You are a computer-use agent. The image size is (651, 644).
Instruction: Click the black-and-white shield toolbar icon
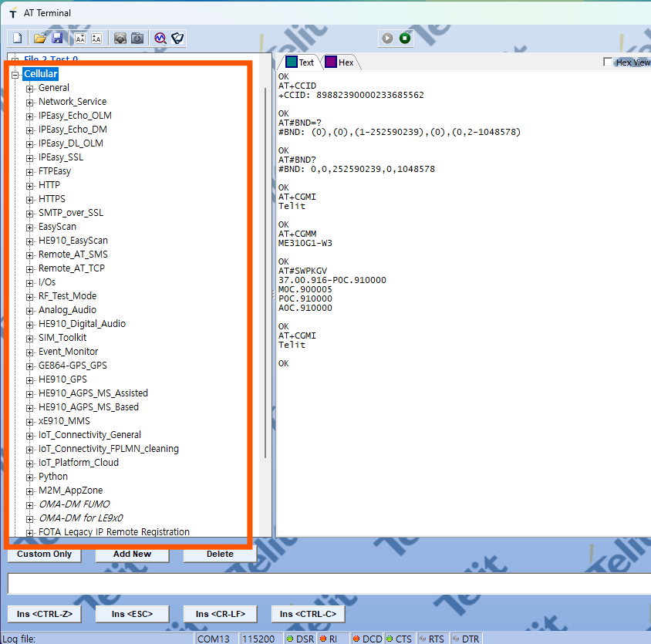pyautogui.click(x=177, y=39)
